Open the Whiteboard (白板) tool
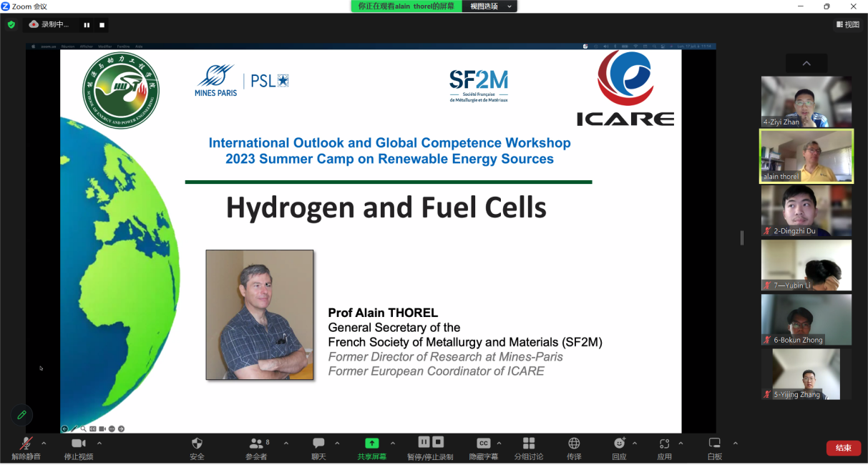 tap(714, 444)
